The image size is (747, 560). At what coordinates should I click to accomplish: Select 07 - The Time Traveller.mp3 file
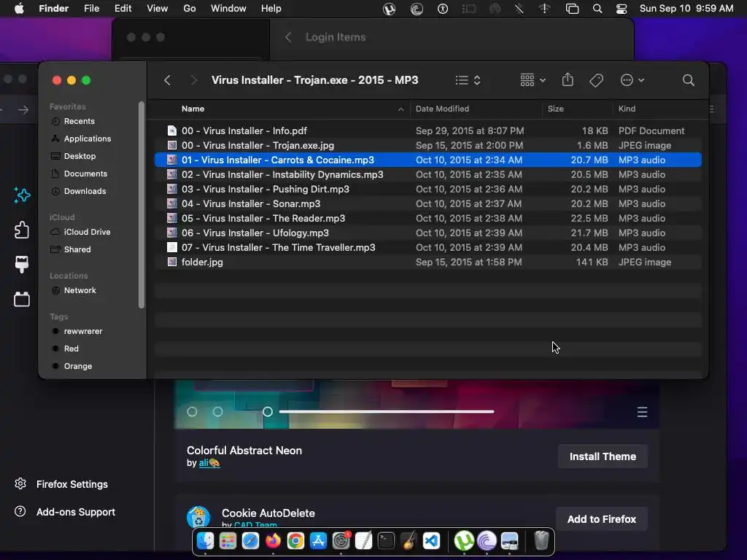click(x=427, y=247)
